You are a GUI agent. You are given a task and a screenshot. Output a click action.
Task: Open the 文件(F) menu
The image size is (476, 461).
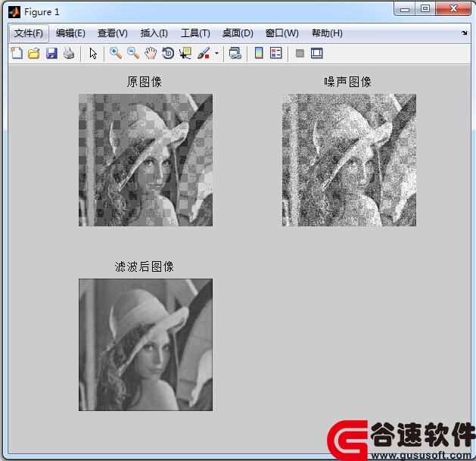29,33
